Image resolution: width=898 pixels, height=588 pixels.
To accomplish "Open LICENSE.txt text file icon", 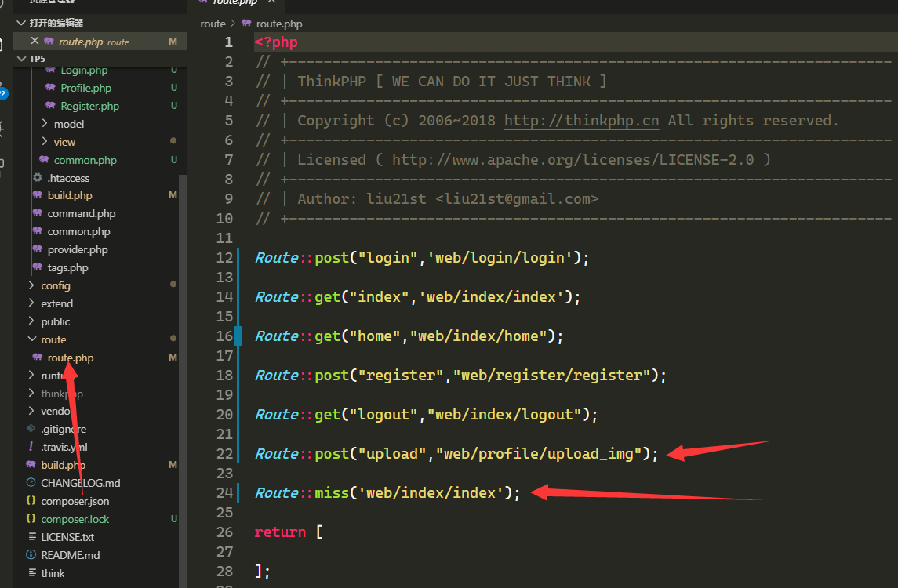I will (31, 537).
